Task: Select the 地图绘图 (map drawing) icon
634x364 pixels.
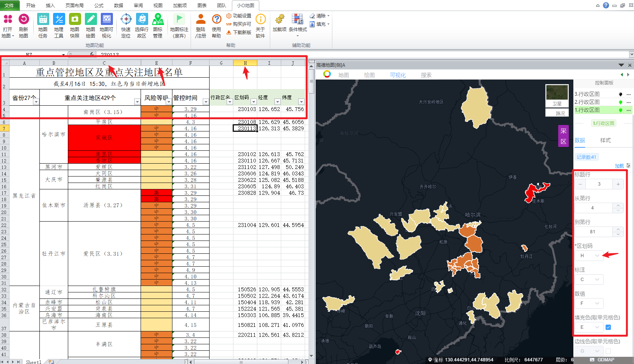Action: [x=91, y=20]
